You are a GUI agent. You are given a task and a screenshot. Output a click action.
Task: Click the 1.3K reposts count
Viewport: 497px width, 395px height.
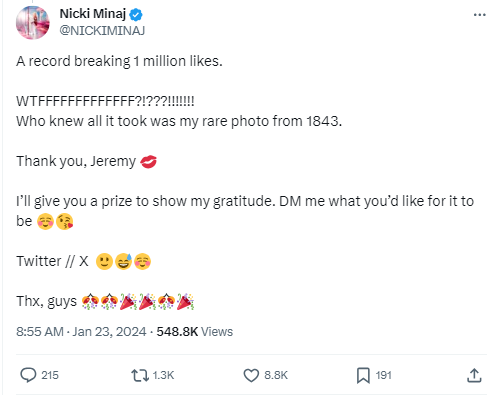coord(163,375)
